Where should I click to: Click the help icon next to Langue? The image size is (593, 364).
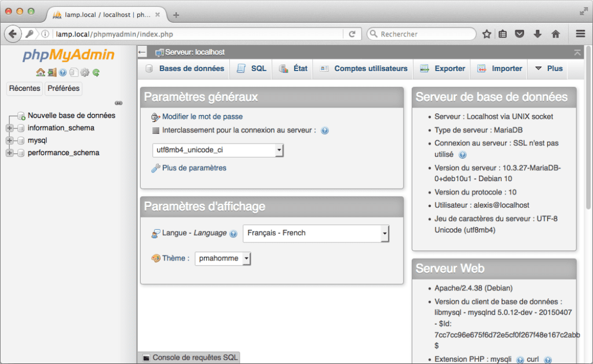[x=233, y=233]
